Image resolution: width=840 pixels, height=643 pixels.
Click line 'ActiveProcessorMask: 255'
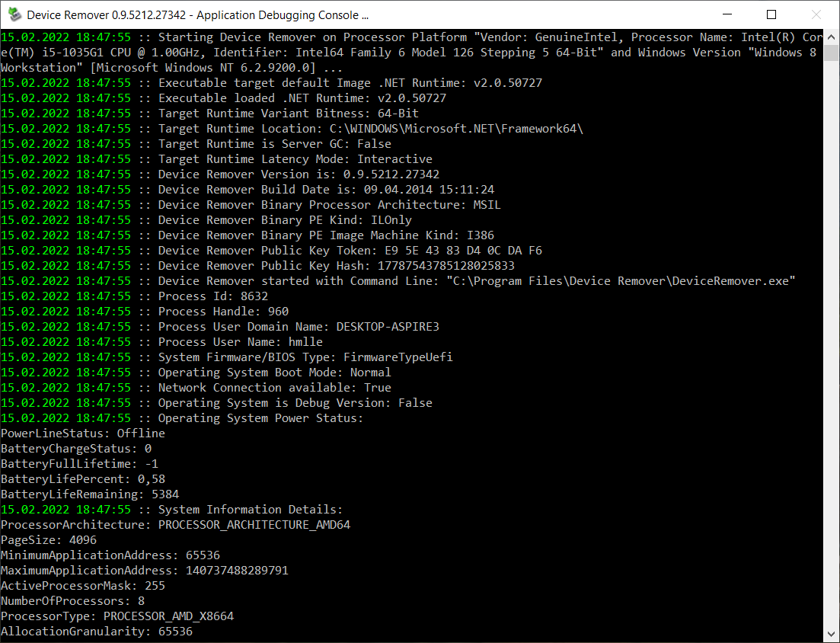(83, 586)
